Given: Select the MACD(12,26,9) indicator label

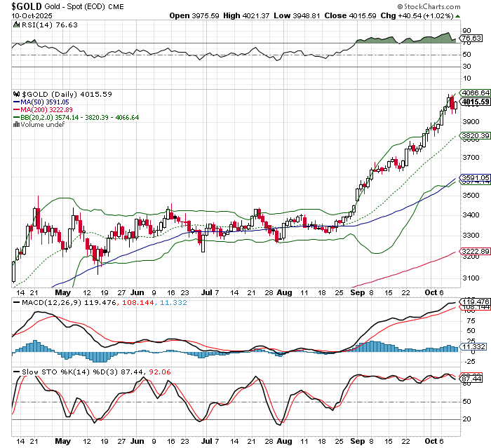Looking at the screenshot, I should click(40, 302).
